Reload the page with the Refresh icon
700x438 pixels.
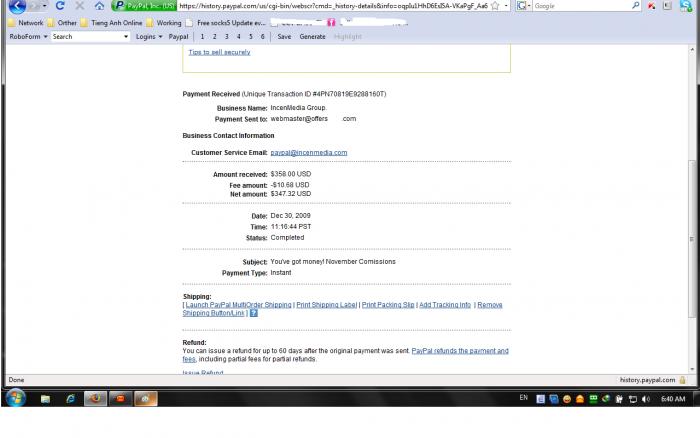coord(60,6)
